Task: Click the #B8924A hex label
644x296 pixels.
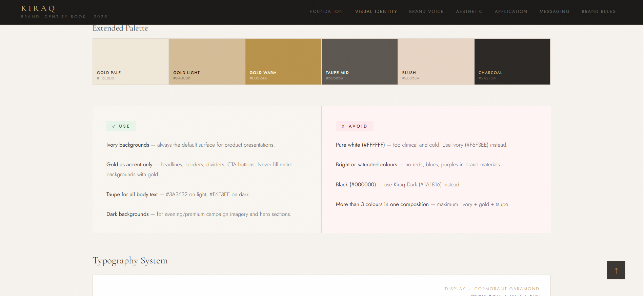Action: [x=258, y=78]
